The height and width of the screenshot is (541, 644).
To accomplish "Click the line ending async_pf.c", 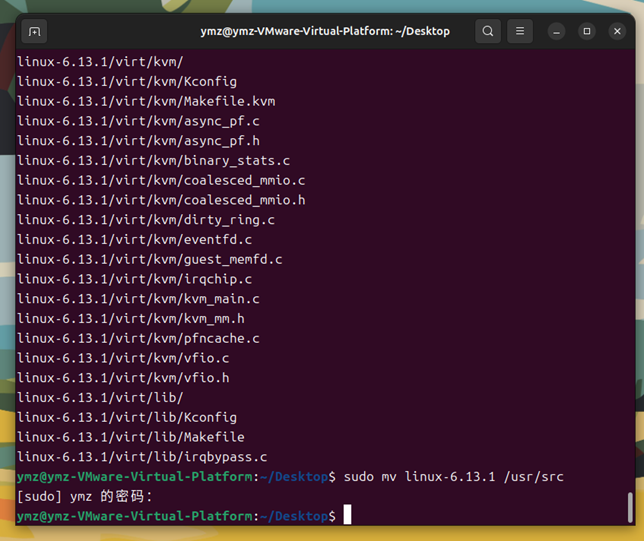I will tap(138, 121).
